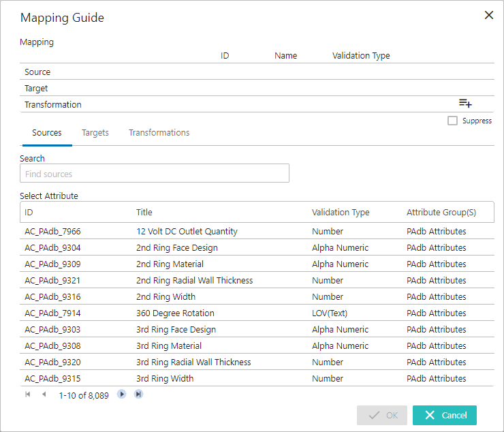
Task: Switch to the Targets tab
Action: point(95,133)
